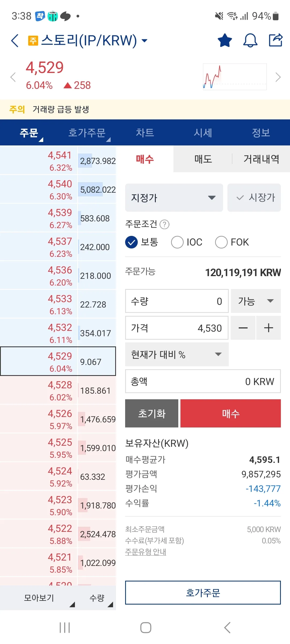Open price alert bell icon
290x644 pixels.
(x=250, y=41)
